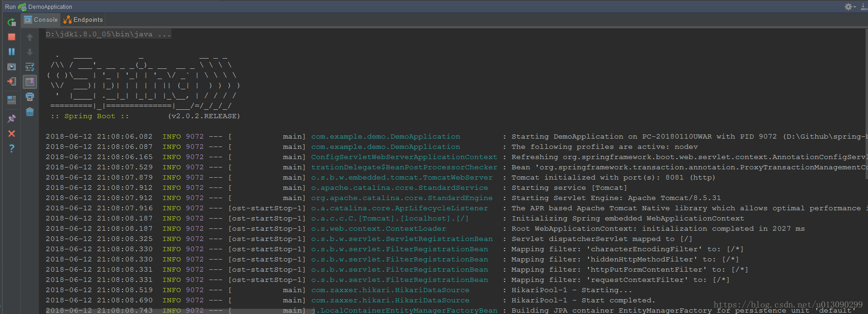The width and height of the screenshot is (868, 314).
Task: Click the BeanPostProcessorChecker logger name
Action: click(x=404, y=167)
